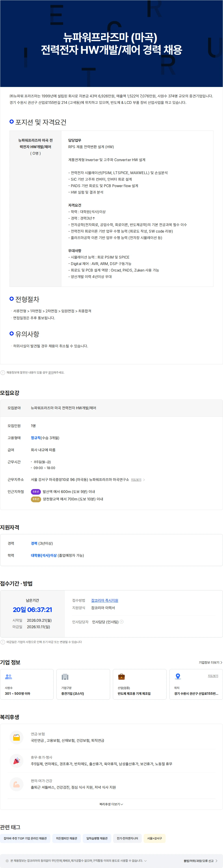Click chevron after 불법/허위/과장/오류 신고
This screenshot has height=868, width=223.
[216, 861]
